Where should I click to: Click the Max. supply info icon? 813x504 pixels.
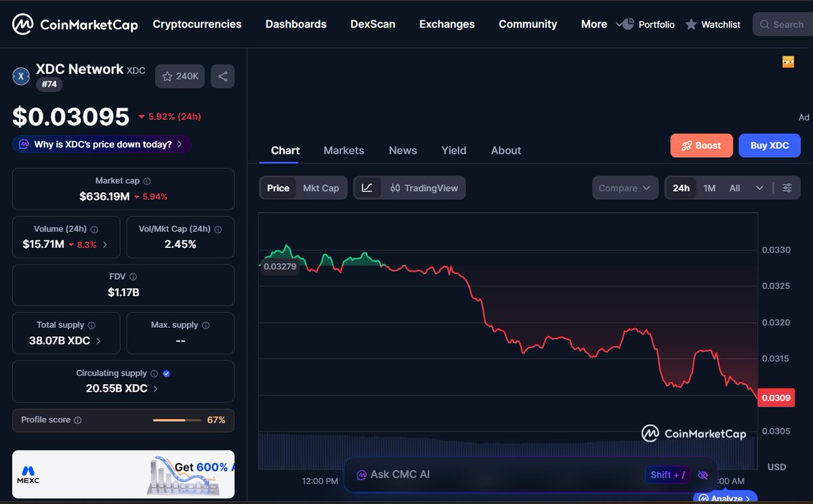(206, 325)
